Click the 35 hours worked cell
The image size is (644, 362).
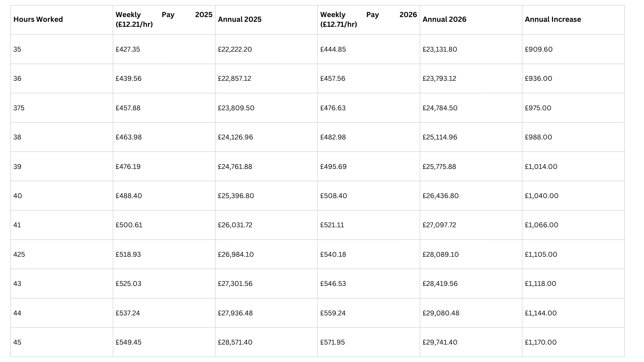coord(17,49)
